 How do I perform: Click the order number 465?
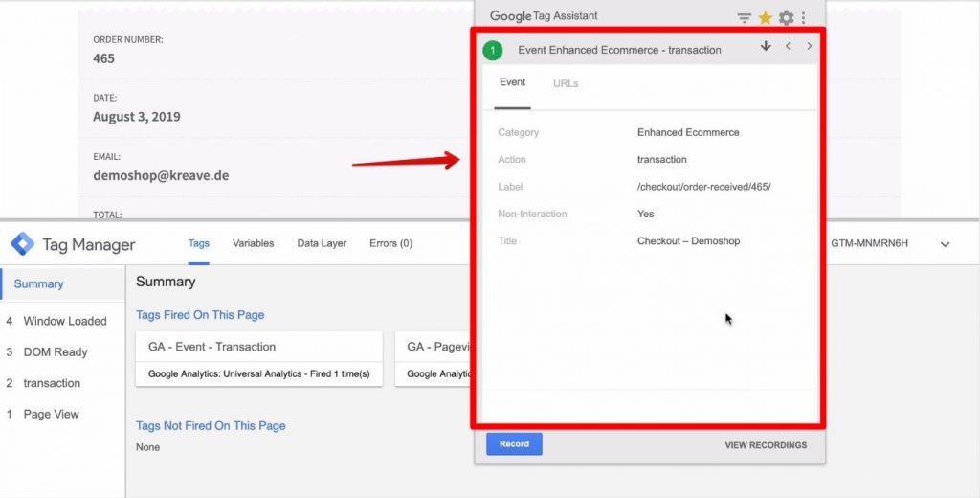[103, 58]
